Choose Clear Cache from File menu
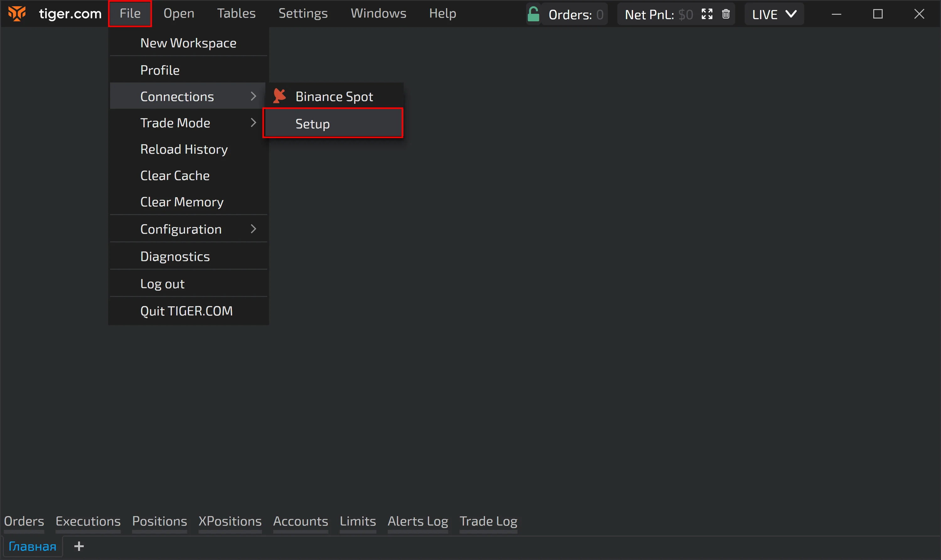Screen dimensions: 941x560 click(175, 176)
